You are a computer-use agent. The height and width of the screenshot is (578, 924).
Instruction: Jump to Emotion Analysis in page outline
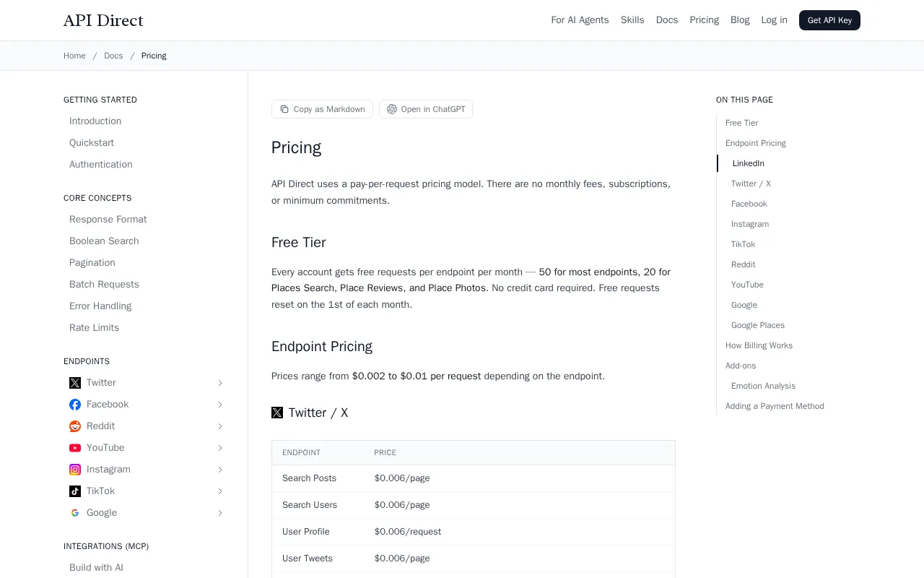click(x=763, y=386)
